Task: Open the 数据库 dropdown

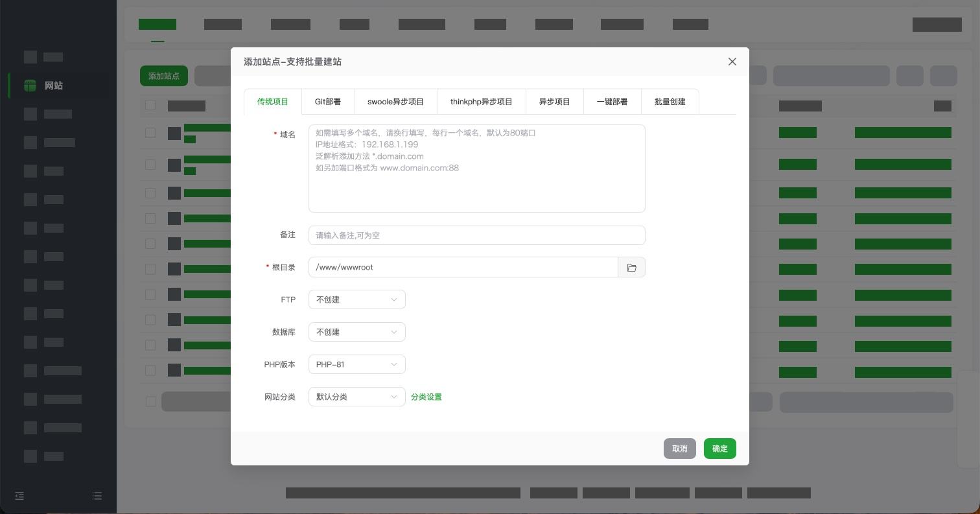Action: click(x=357, y=332)
